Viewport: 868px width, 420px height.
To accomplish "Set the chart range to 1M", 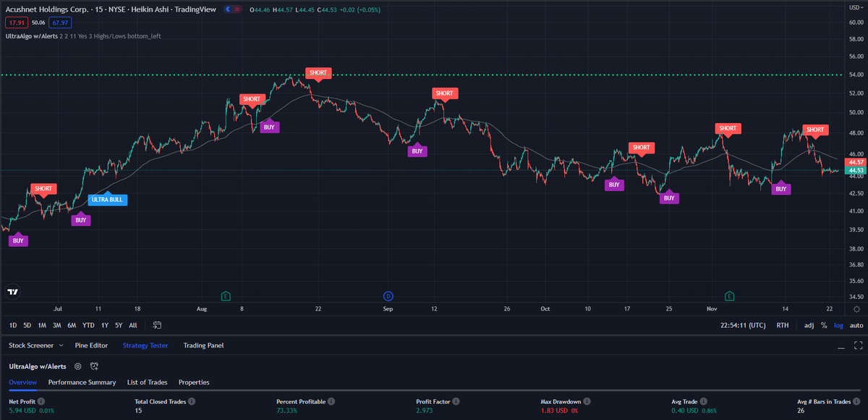I will 42,325.
